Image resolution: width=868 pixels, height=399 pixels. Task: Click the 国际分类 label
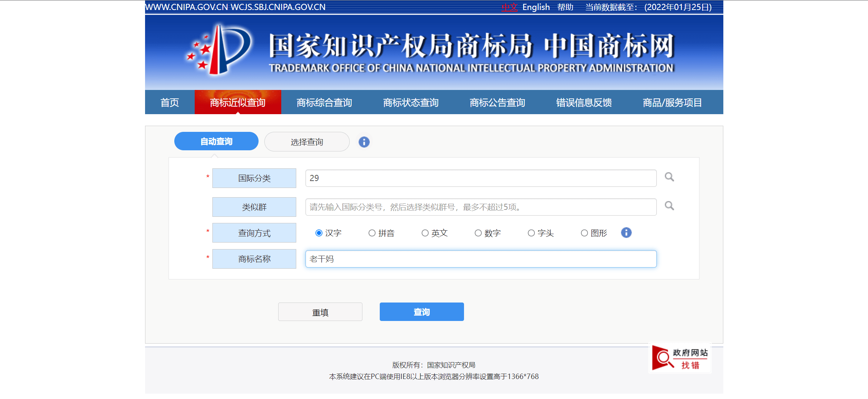coord(254,178)
